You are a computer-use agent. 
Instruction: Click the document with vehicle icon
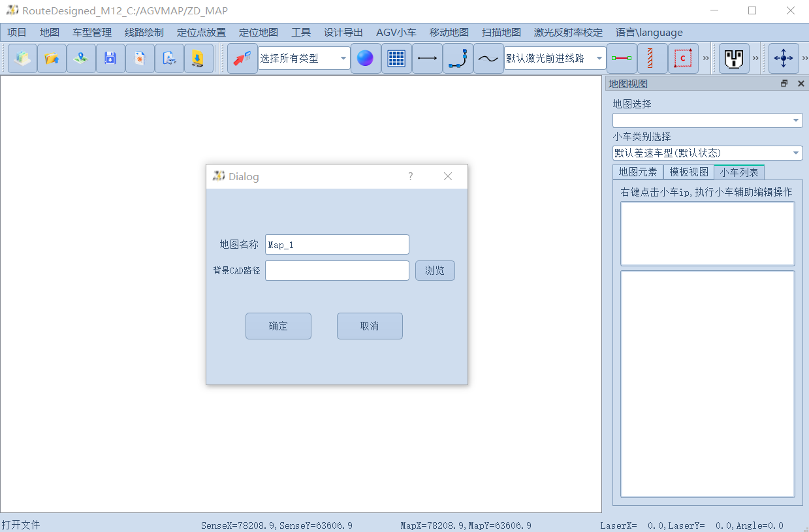[x=169, y=59]
